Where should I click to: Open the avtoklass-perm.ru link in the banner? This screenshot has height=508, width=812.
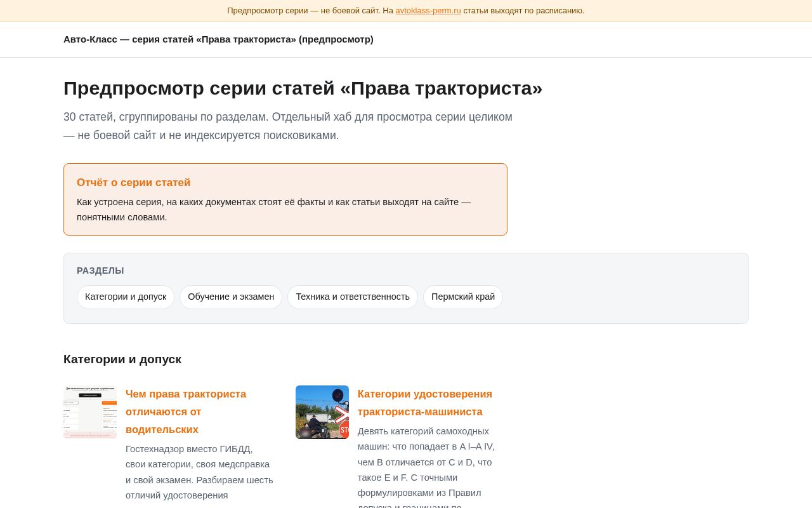(428, 11)
